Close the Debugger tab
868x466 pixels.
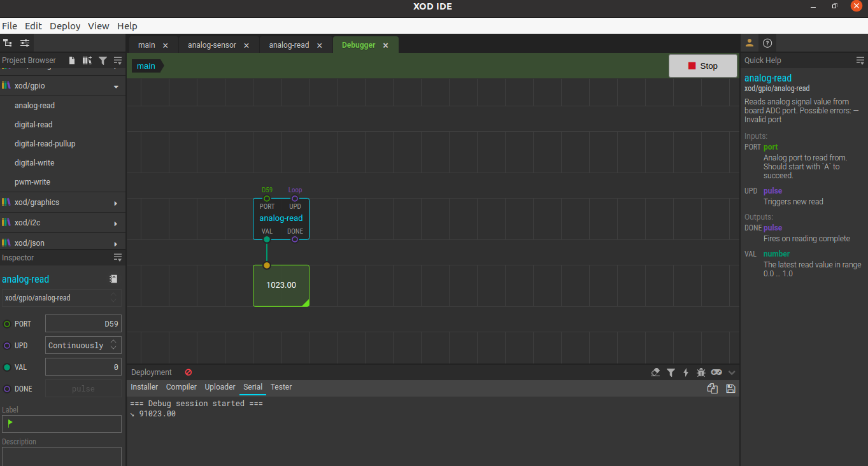(385, 45)
